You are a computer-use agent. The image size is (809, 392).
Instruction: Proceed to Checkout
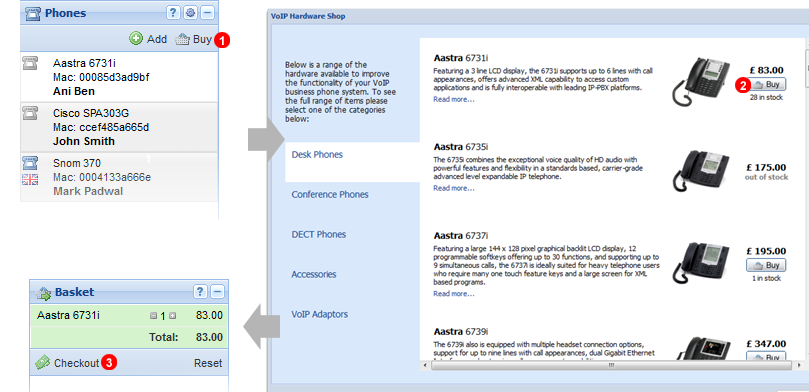click(76, 363)
